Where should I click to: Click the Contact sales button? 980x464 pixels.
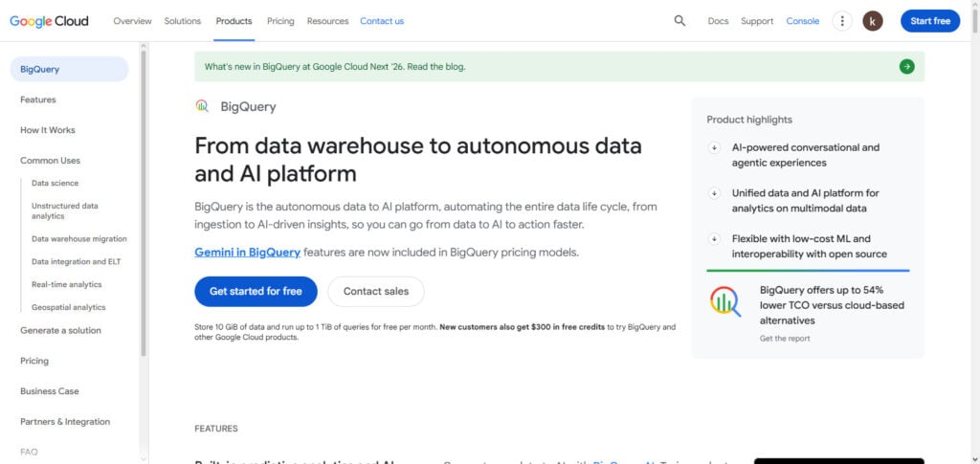point(375,292)
